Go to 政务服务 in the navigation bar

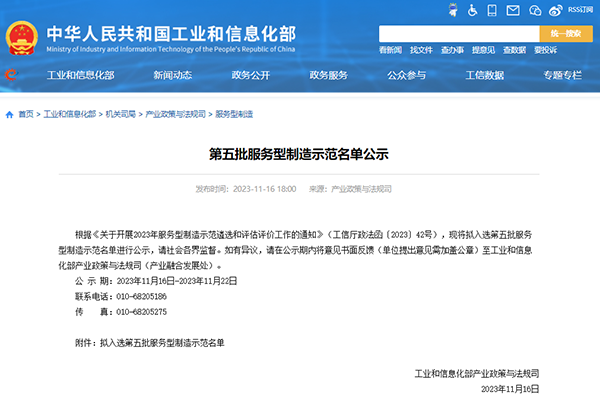click(x=328, y=75)
